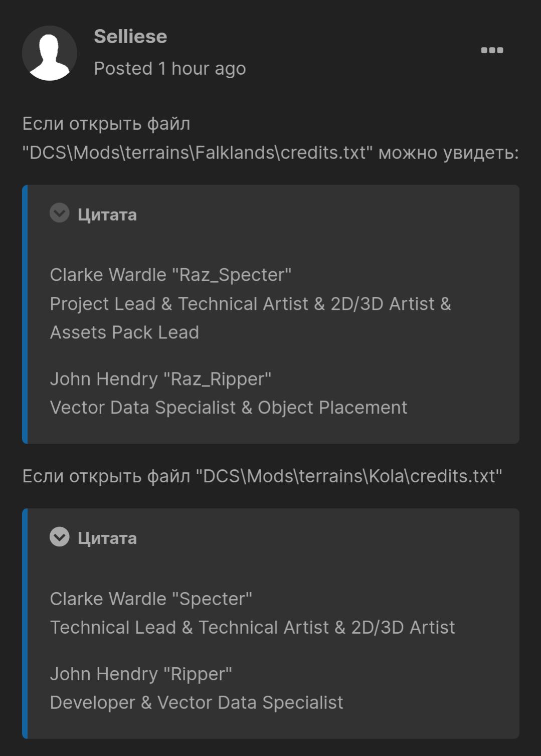Collapse the first Цитата quote block

[x=60, y=213]
